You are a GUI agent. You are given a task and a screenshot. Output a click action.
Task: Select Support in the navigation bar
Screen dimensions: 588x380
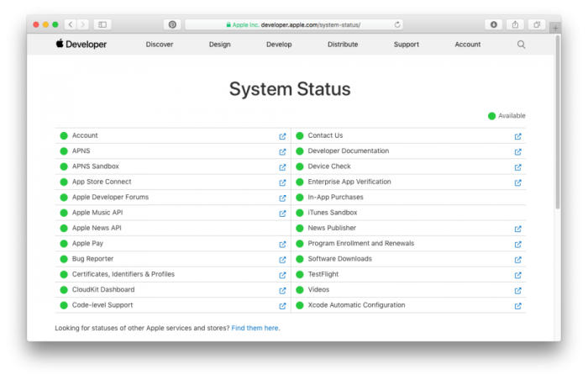pyautogui.click(x=406, y=45)
